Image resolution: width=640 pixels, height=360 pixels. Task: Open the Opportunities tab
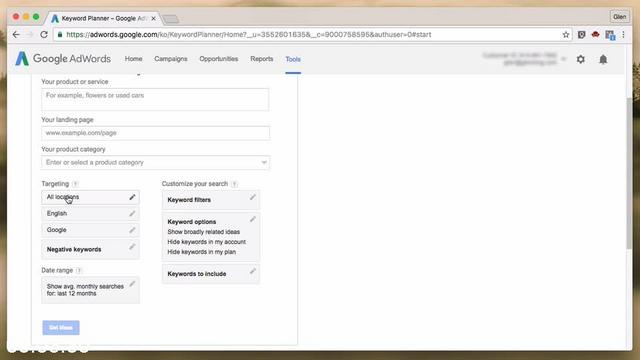(218, 59)
